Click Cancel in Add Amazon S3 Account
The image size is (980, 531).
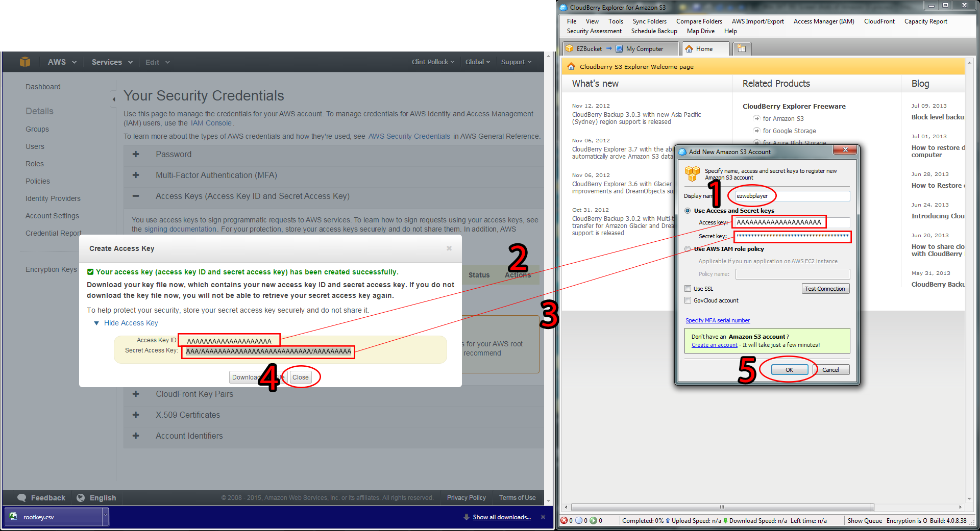point(830,370)
